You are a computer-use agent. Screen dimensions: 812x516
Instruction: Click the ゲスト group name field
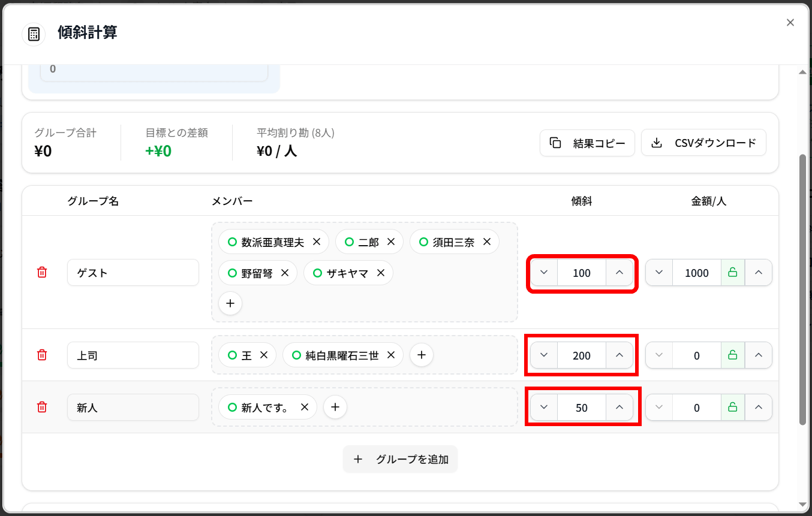(133, 273)
